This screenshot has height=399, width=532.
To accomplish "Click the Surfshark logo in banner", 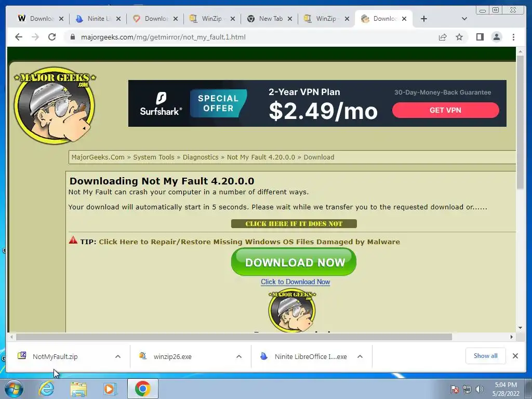I will pyautogui.click(x=161, y=103).
